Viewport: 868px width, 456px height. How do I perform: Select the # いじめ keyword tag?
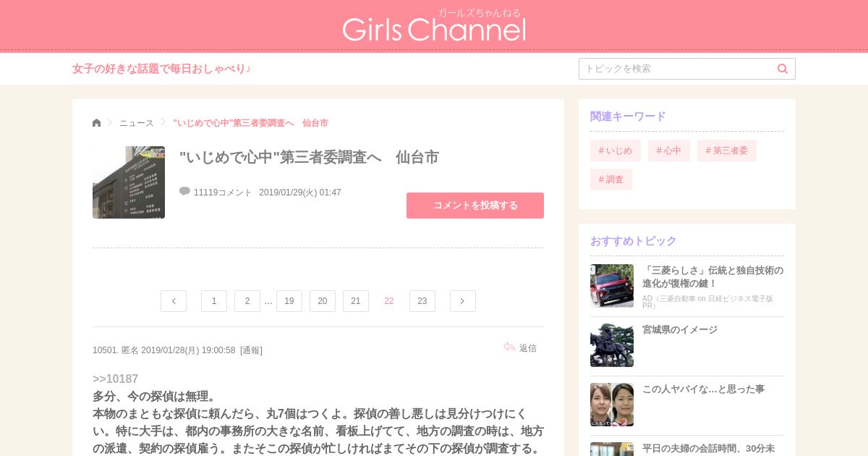point(616,151)
